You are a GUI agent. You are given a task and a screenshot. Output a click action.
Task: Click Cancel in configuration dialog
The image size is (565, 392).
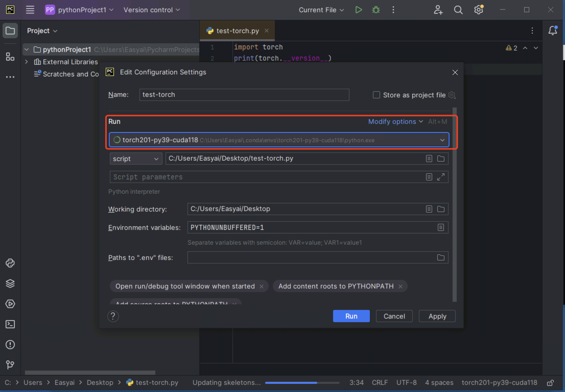(394, 316)
